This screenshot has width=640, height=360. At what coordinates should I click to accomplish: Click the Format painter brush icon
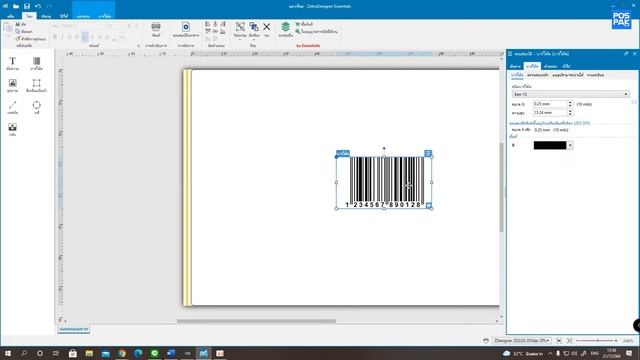click(x=18, y=38)
